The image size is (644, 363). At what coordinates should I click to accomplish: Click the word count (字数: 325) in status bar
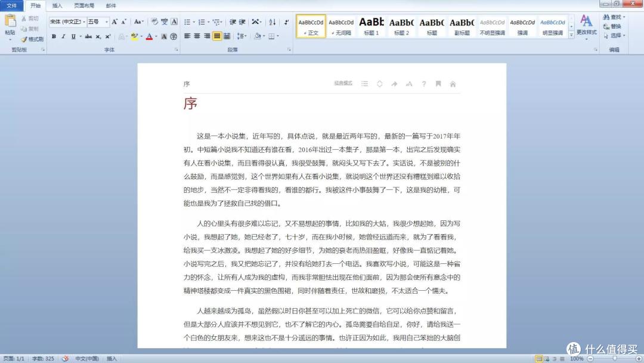point(43,358)
